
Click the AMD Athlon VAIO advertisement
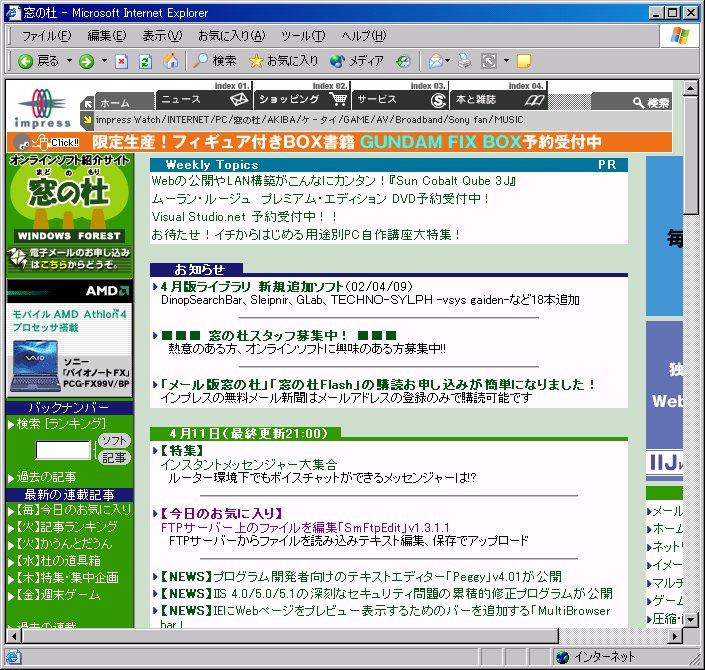pos(70,339)
